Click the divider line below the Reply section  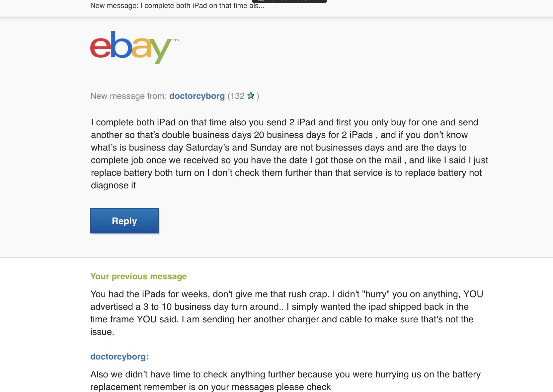[276, 257]
